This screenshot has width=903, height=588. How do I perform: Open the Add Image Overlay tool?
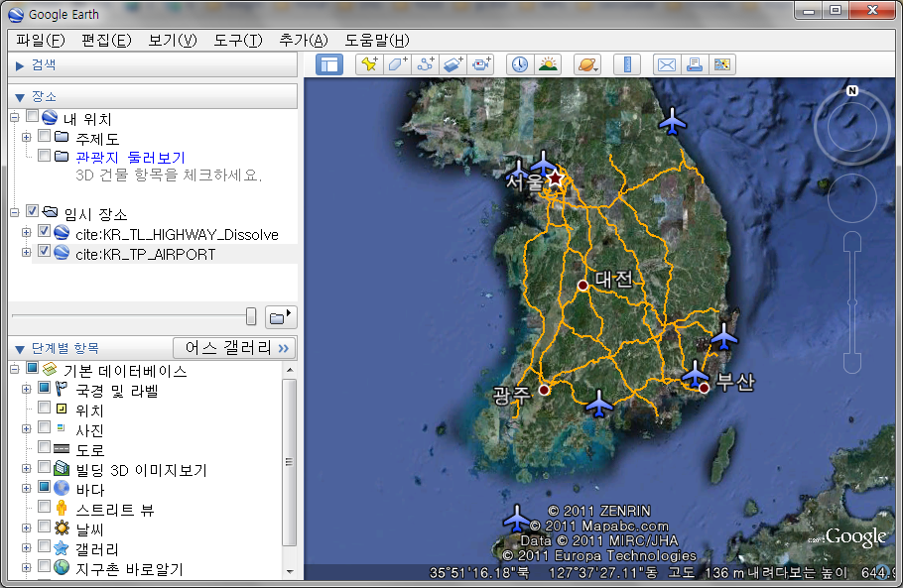(x=451, y=63)
